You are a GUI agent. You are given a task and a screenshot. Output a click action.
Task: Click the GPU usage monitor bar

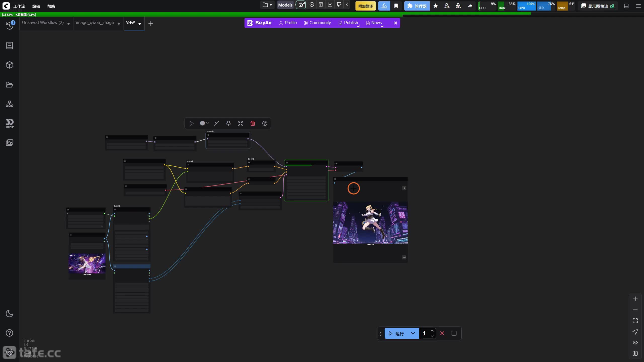(527, 6)
